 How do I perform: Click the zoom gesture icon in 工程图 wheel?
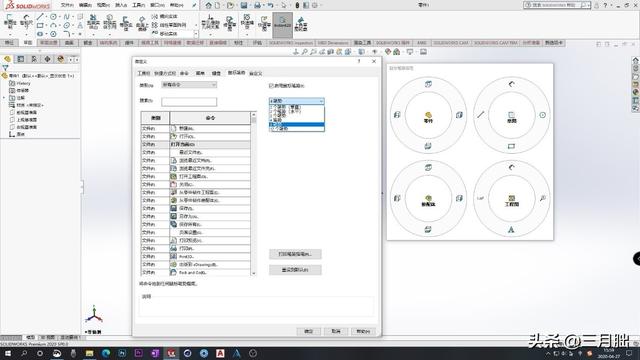[x=542, y=198]
